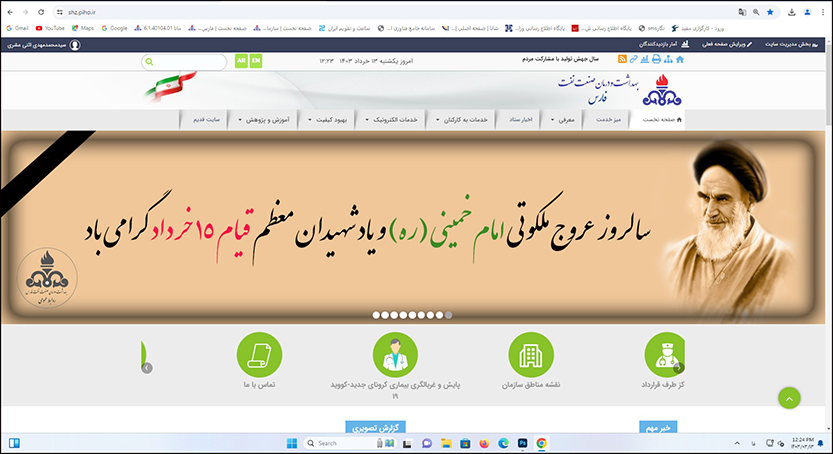Switch site language with EN button
833x454 pixels.
coord(256,61)
